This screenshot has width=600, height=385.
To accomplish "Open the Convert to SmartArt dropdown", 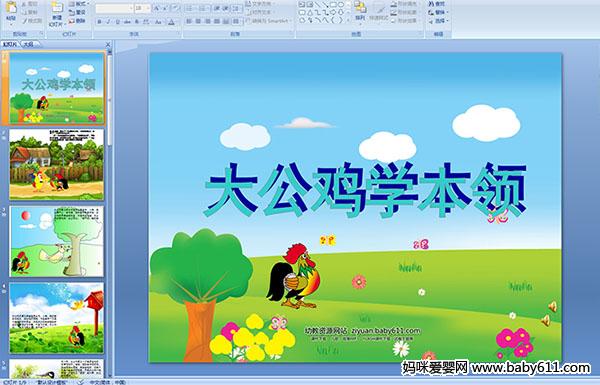I will [x=269, y=21].
